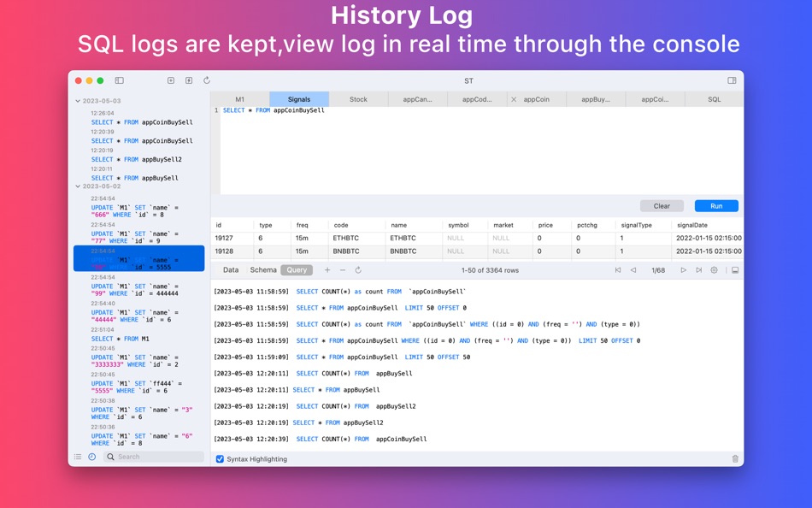This screenshot has width=812, height=508.
Task: Click the history Search field
Action: [154, 457]
